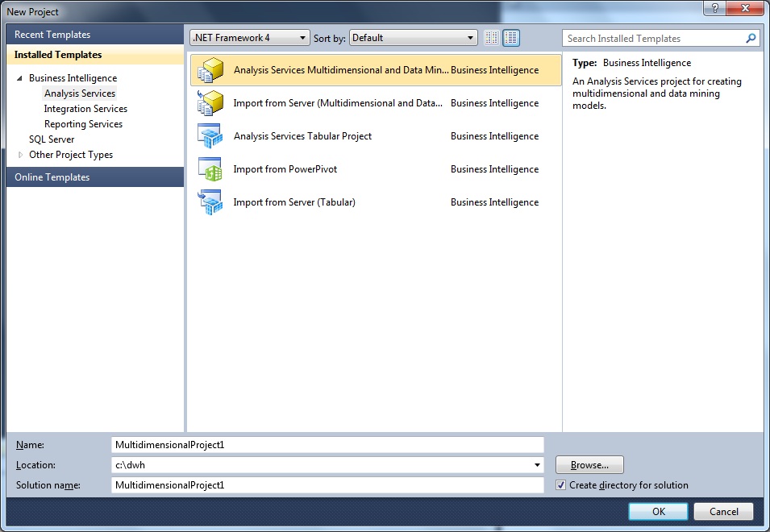Image resolution: width=770 pixels, height=532 pixels.
Task: Open the Location path dropdown
Action: (x=538, y=465)
